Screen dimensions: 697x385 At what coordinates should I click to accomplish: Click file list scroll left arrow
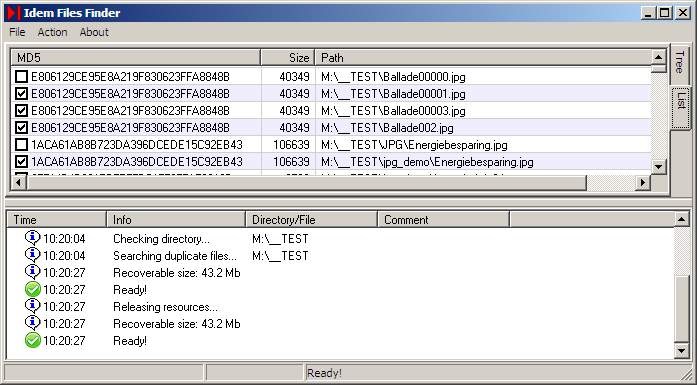pos(19,182)
